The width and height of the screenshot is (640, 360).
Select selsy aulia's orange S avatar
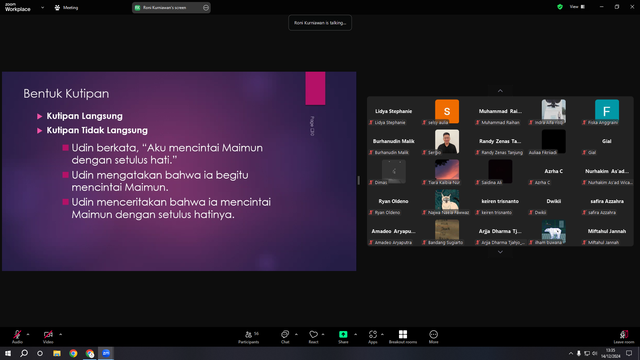[447, 111]
